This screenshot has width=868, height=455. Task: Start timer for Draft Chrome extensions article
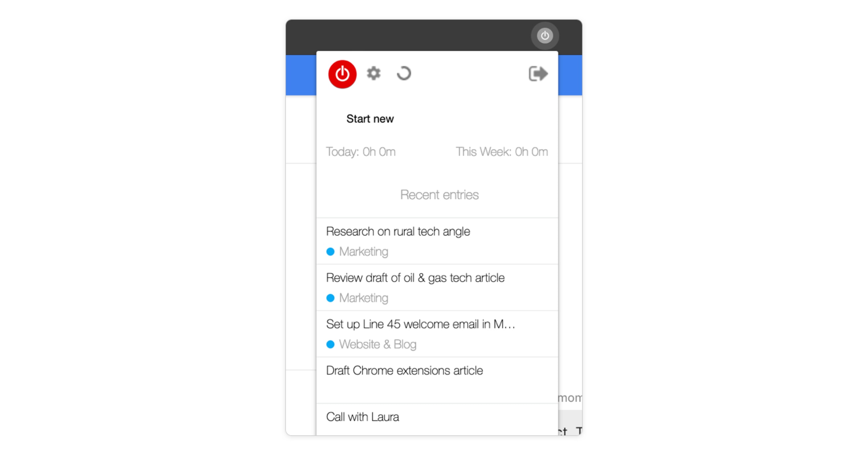[x=404, y=371]
